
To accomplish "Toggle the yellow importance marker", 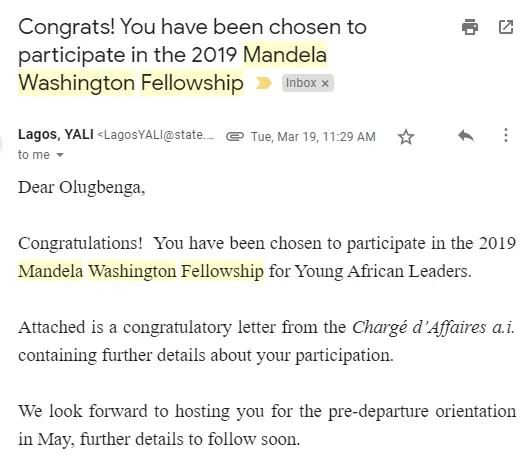I will (x=263, y=83).
